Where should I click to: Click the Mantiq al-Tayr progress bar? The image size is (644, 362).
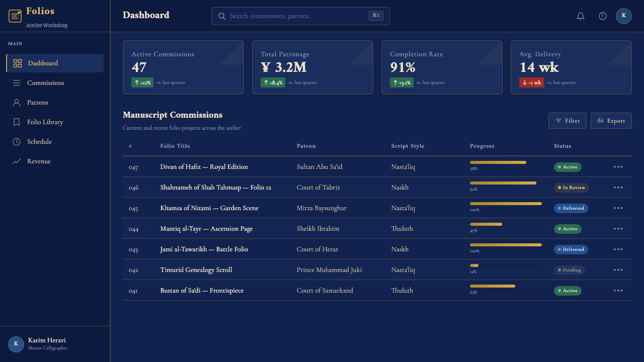click(506, 224)
